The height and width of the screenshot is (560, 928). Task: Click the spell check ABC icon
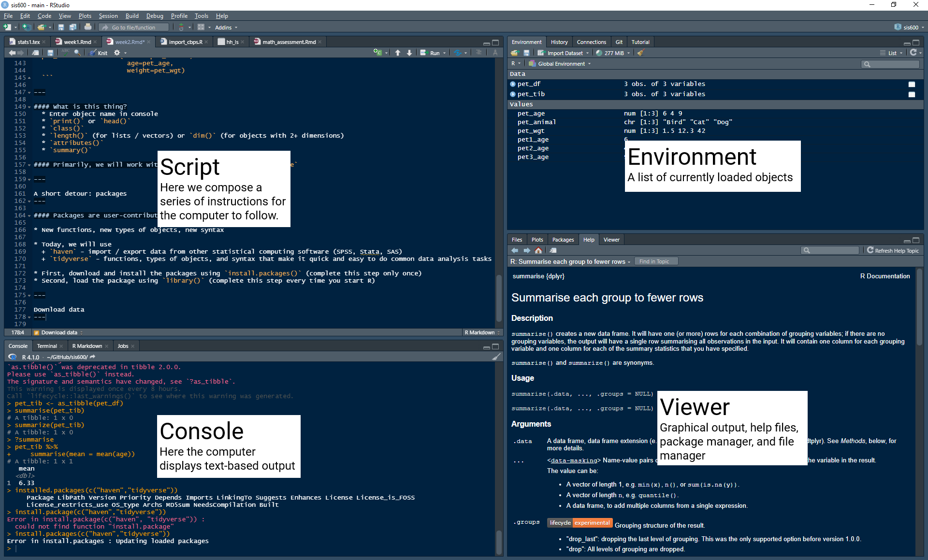point(66,52)
